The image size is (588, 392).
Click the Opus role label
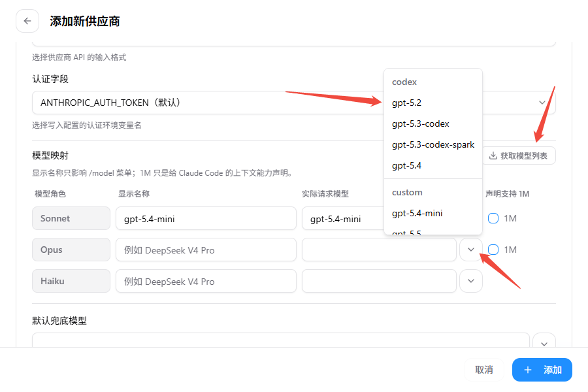click(71, 250)
